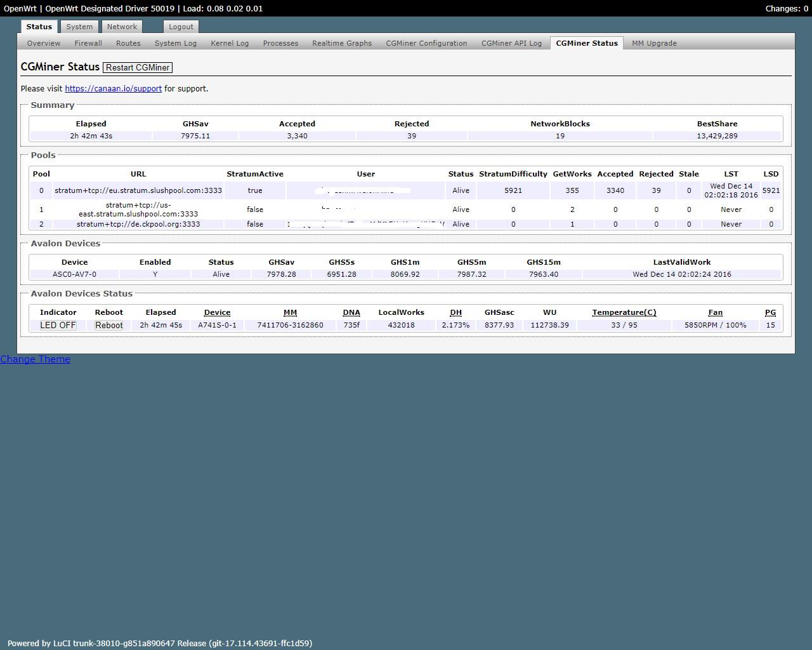The width and height of the screenshot is (812, 650).
Task: Switch to the Firewall subtab
Action: (x=88, y=43)
